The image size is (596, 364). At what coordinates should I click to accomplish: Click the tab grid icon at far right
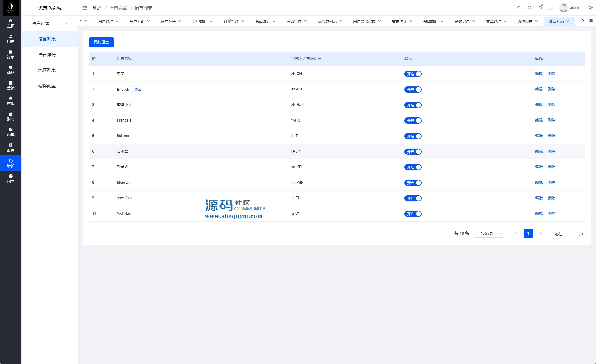[591, 21]
